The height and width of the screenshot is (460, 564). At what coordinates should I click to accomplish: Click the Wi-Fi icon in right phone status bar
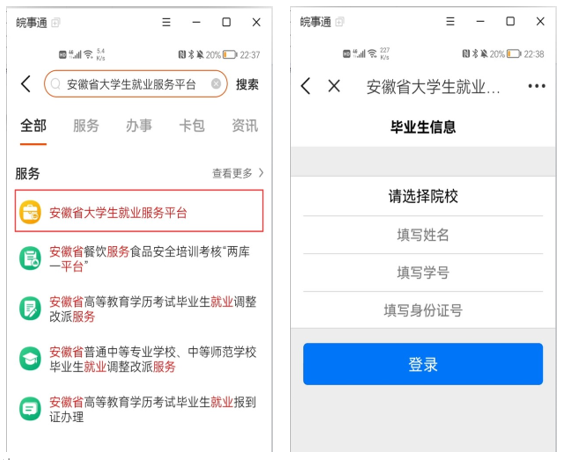click(x=373, y=54)
